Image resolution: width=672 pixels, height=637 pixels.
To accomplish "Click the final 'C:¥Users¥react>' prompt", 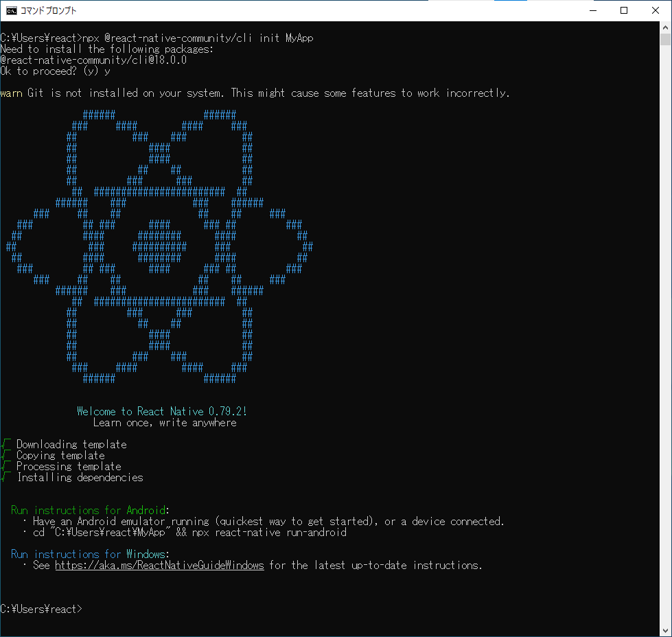I will [41, 609].
